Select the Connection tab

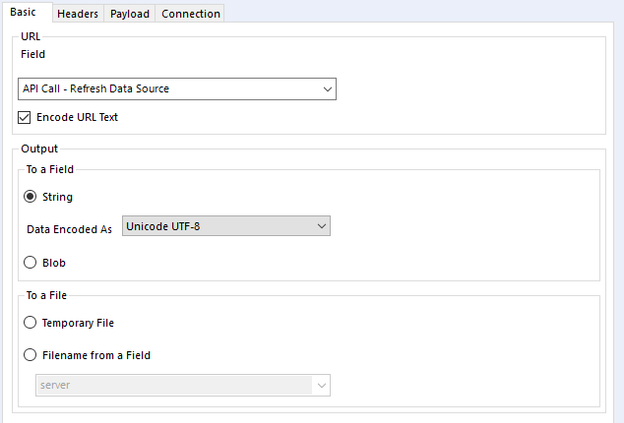click(x=190, y=14)
